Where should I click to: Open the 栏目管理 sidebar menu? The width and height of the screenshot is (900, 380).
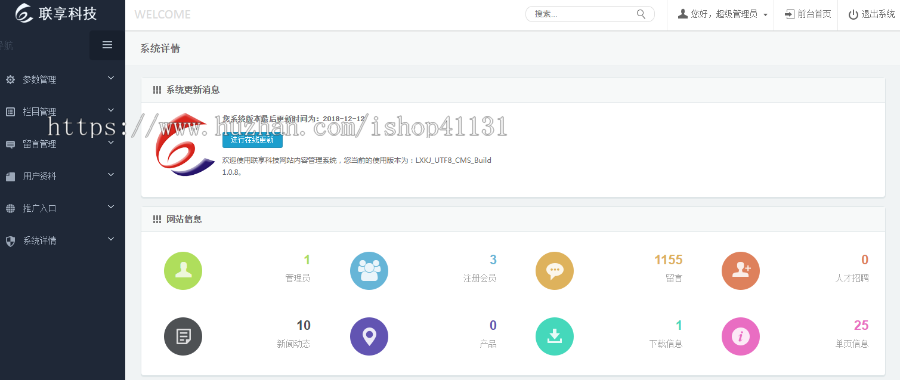coord(62,112)
